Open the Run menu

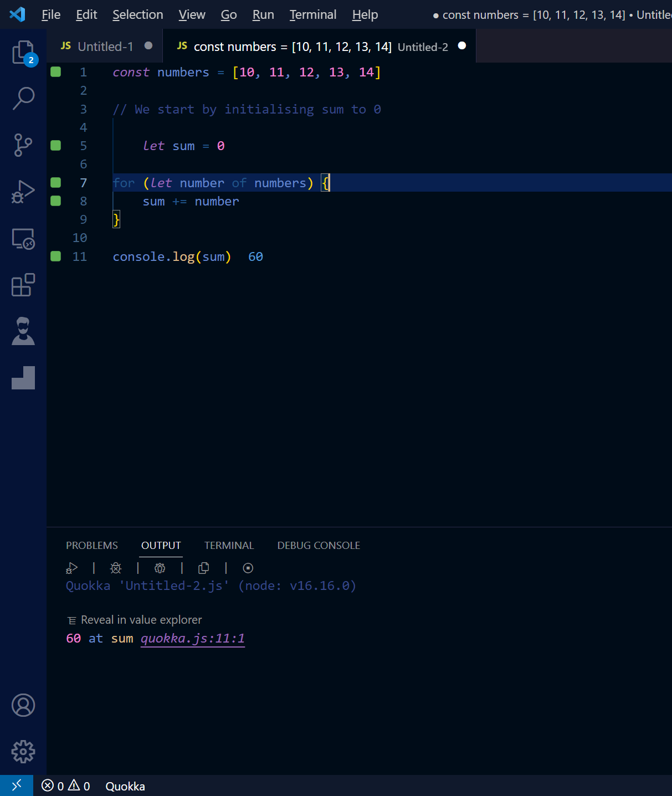[263, 14]
